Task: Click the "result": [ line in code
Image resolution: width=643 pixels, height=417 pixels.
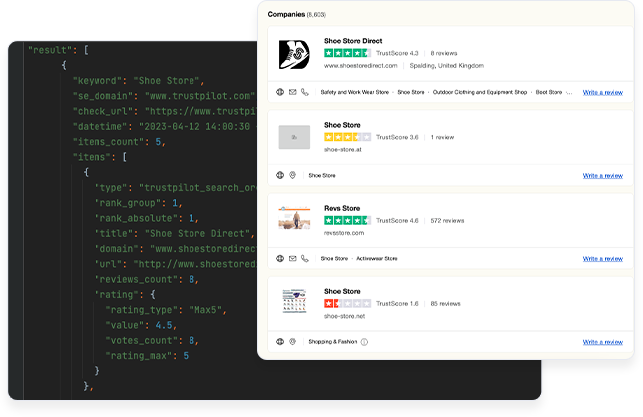Action: [58, 50]
